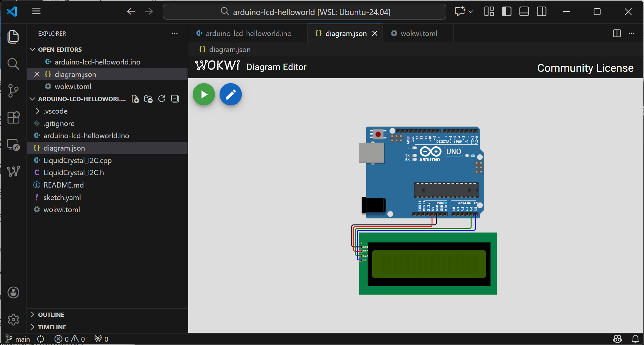This screenshot has width=644, height=345.
Task: Refresh the explorer file tree
Action: 162,99
